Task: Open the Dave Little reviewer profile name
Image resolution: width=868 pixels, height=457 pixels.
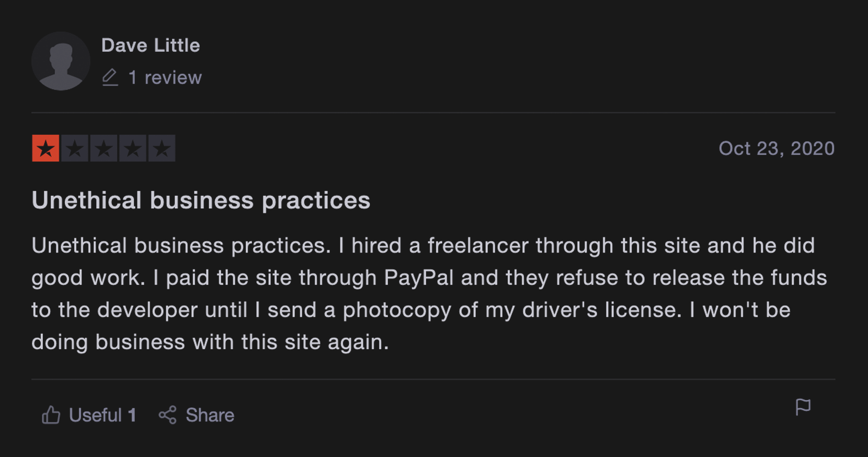Action: tap(151, 45)
